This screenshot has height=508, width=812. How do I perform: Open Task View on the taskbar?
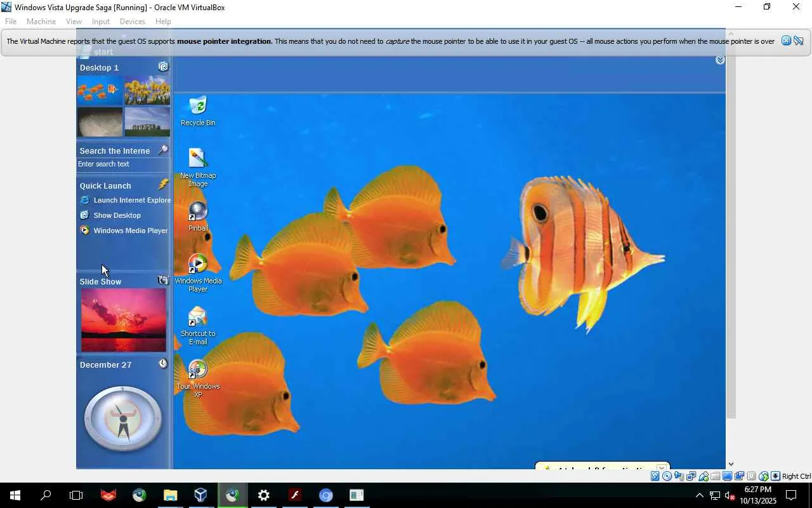coord(76,495)
